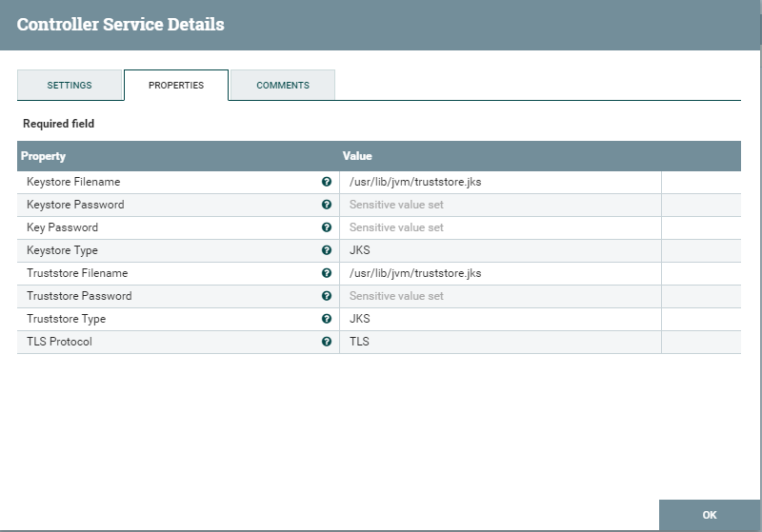The image size is (762, 532).
Task: Switch to the Settings tab
Action: 70,85
